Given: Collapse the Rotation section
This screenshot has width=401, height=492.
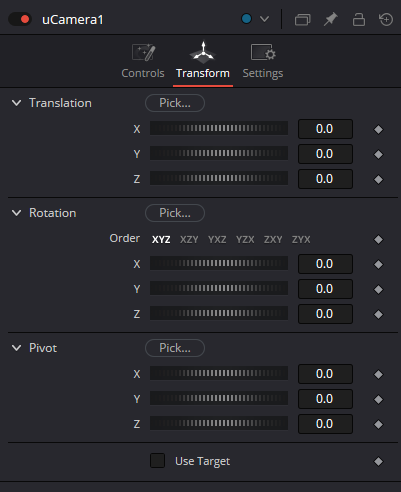Looking at the screenshot, I should click(x=16, y=213).
